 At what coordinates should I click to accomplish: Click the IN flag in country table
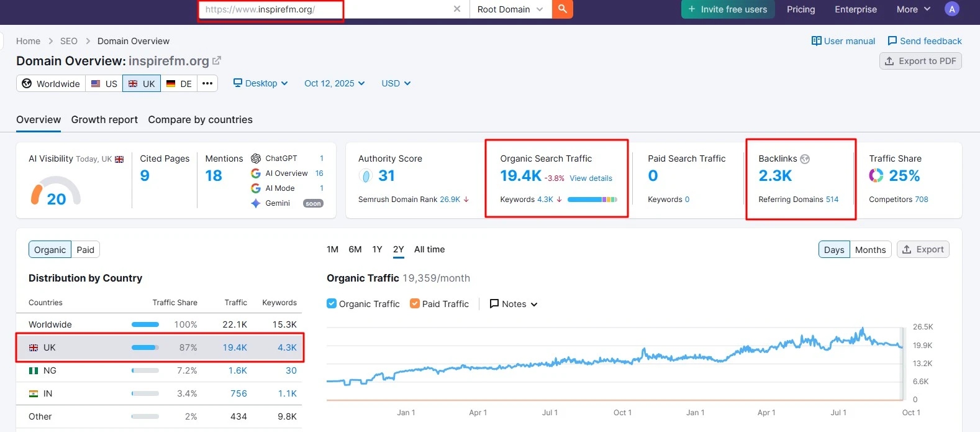click(x=34, y=393)
